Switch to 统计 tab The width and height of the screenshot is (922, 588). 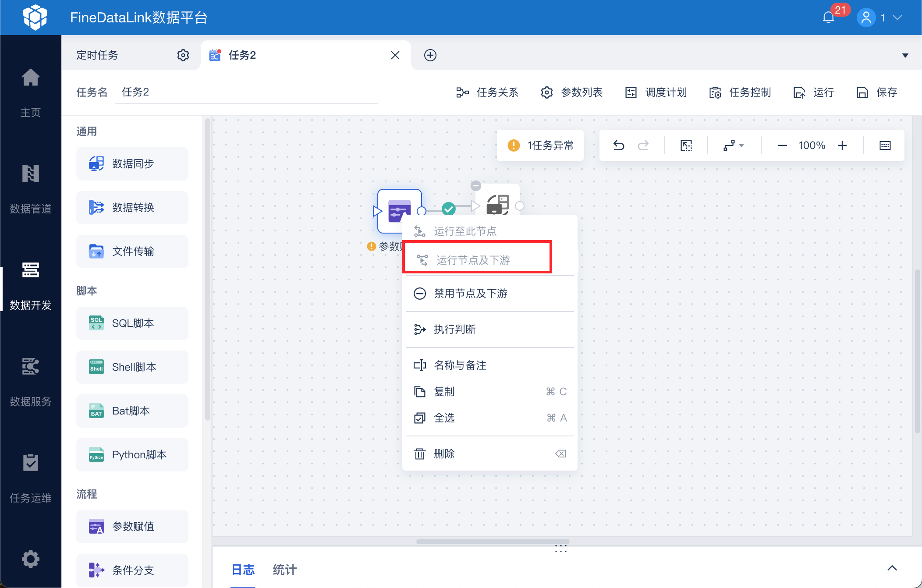[284, 570]
